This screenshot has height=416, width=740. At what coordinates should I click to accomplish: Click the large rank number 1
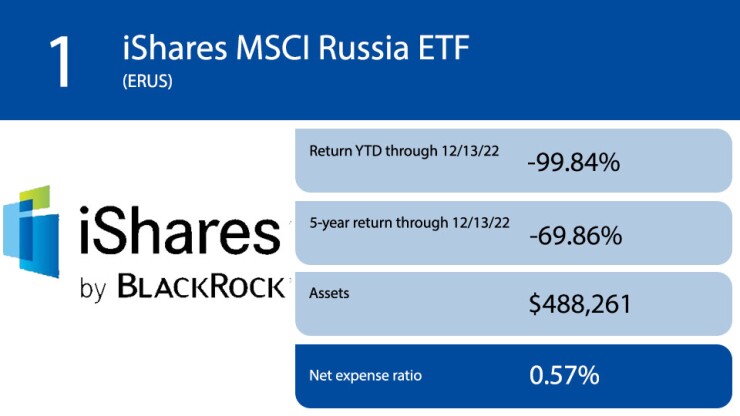(59, 61)
